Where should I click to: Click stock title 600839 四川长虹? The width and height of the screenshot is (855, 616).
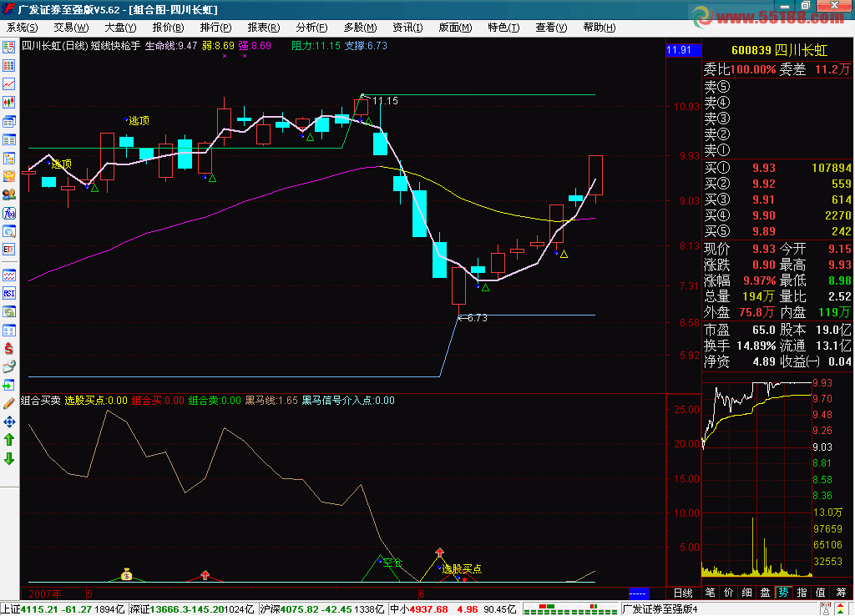coord(779,50)
